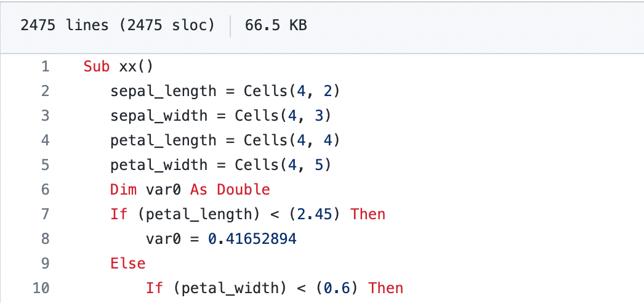Click line number 4
The width and height of the screenshot is (644, 303).
coord(45,140)
